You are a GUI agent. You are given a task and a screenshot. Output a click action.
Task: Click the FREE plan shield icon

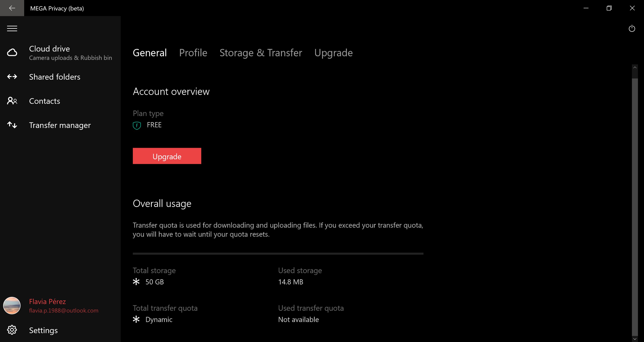point(137,125)
